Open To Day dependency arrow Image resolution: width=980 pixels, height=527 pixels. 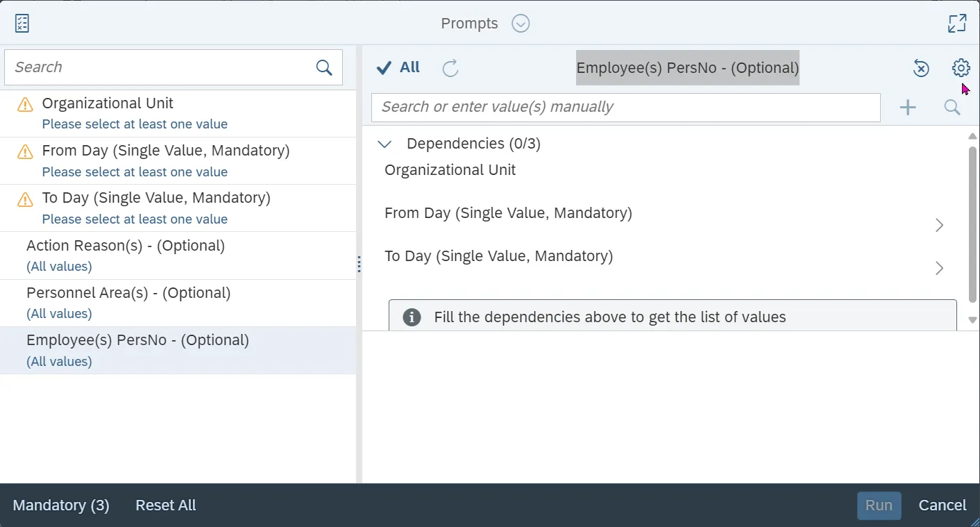pyautogui.click(x=939, y=268)
